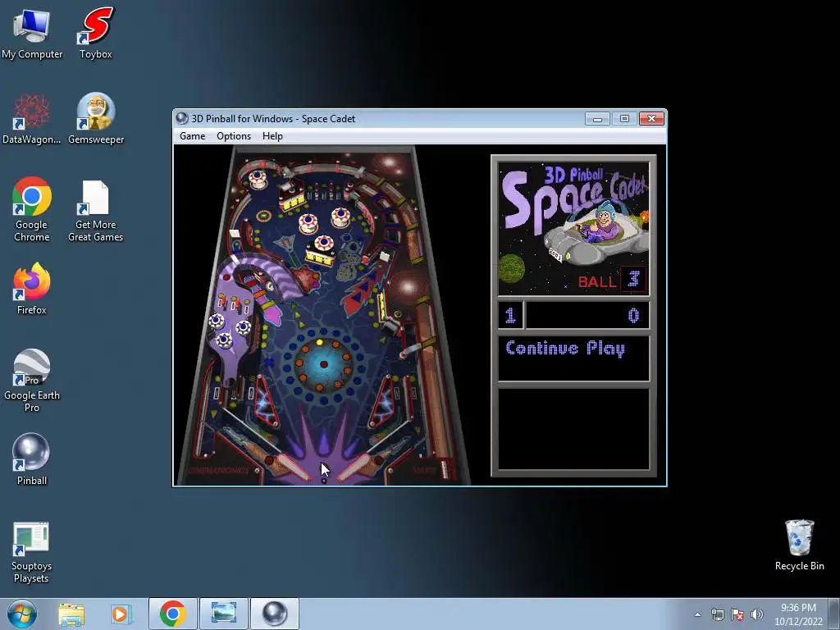Select the Pinball desktop shortcut

click(x=32, y=459)
